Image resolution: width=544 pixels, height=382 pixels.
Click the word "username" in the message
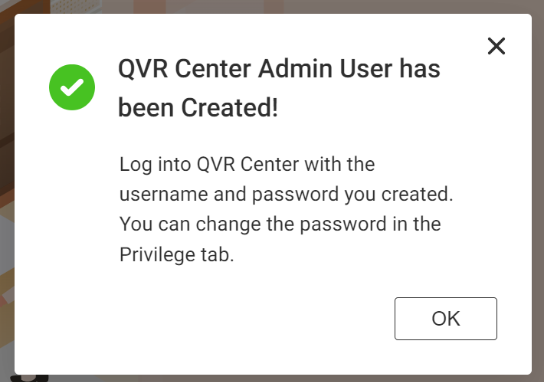tap(164, 194)
